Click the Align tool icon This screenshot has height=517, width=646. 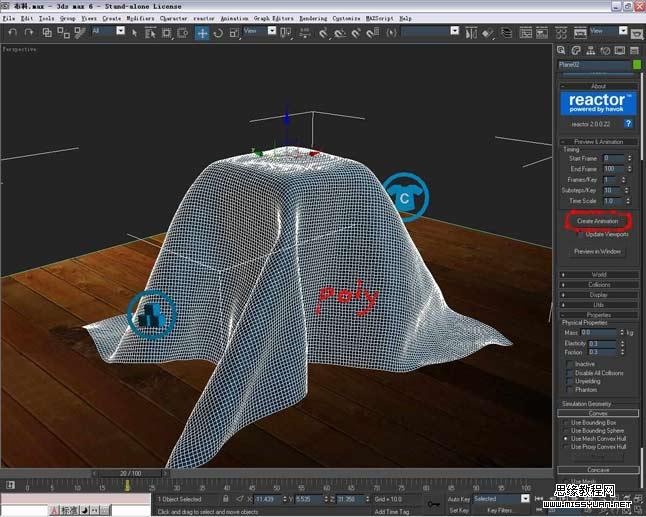pyautogui.click(x=488, y=33)
